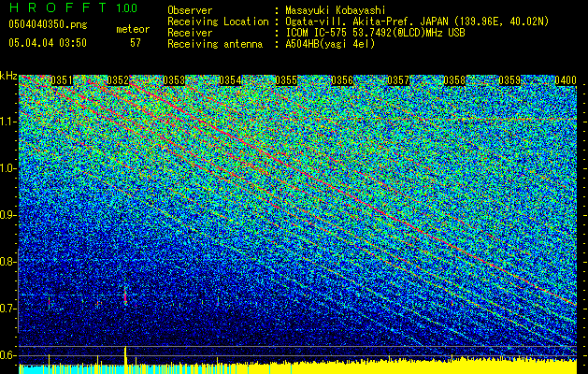
Task: Click the meteor count value 57
Action: pos(136,43)
